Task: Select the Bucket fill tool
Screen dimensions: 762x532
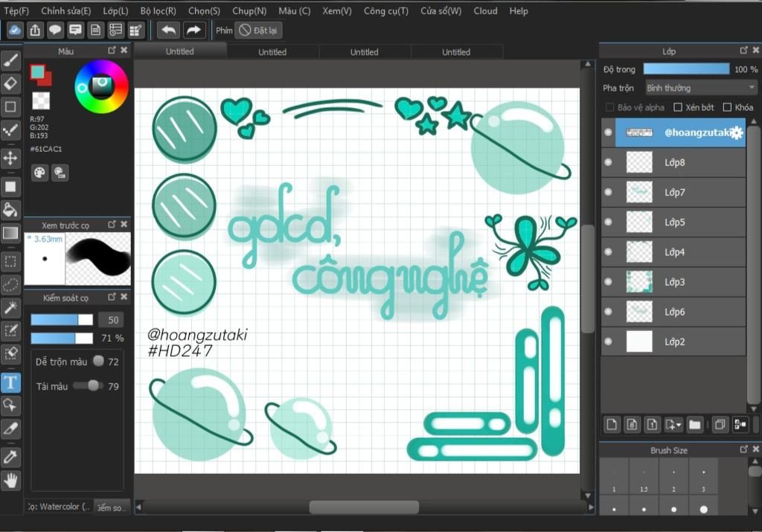Action: pyautogui.click(x=10, y=210)
